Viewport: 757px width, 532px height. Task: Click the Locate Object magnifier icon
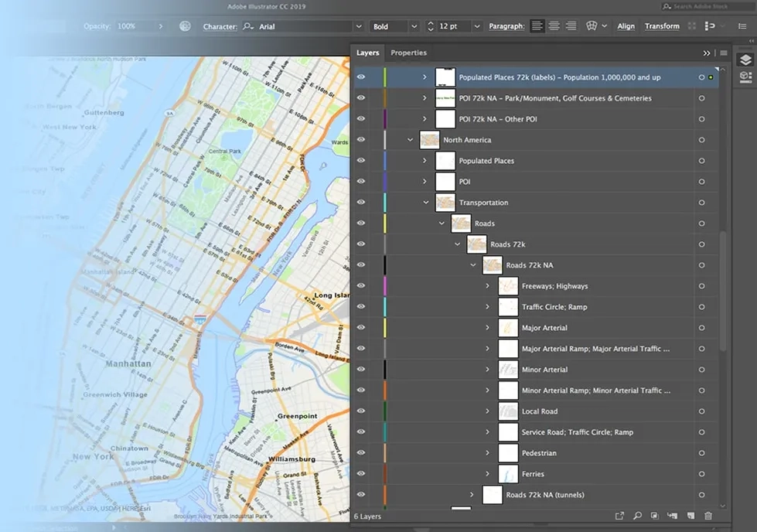click(x=637, y=516)
